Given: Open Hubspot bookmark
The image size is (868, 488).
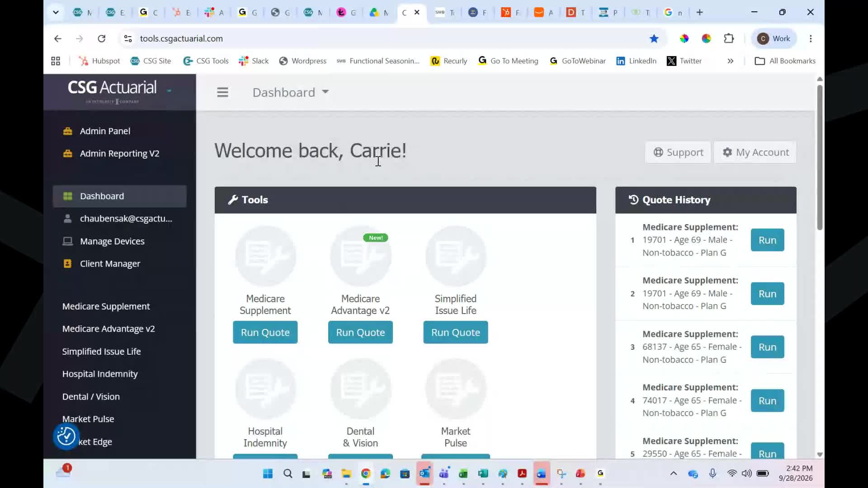Looking at the screenshot, I should 99,61.
